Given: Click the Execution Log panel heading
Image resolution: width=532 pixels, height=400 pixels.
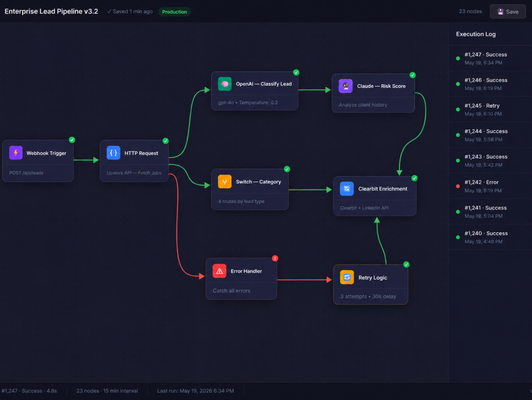Looking at the screenshot, I should (x=476, y=34).
